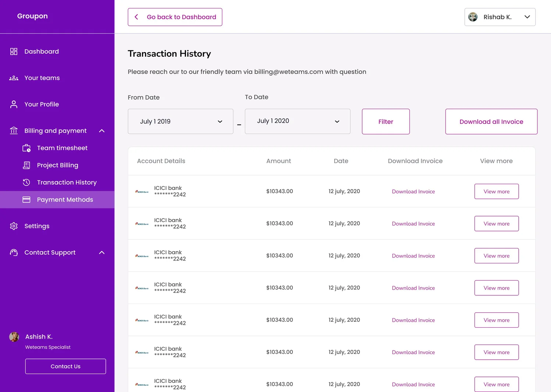This screenshot has width=551, height=392.
Task: Click the From Date label
Action: [x=144, y=97]
